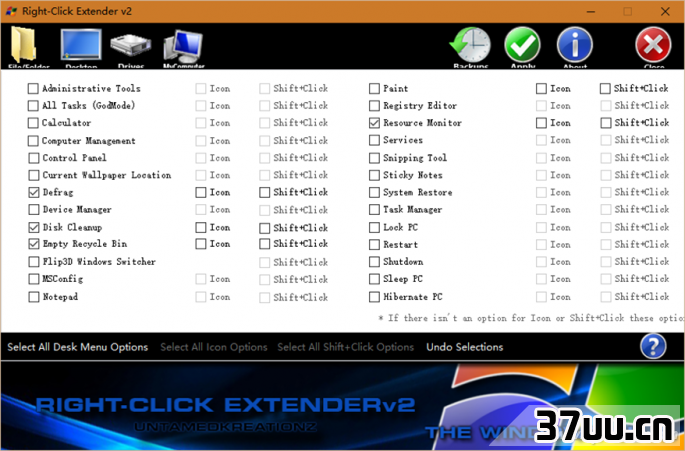Tick the Notepad checkbox
The height and width of the screenshot is (451, 685).
[34, 297]
